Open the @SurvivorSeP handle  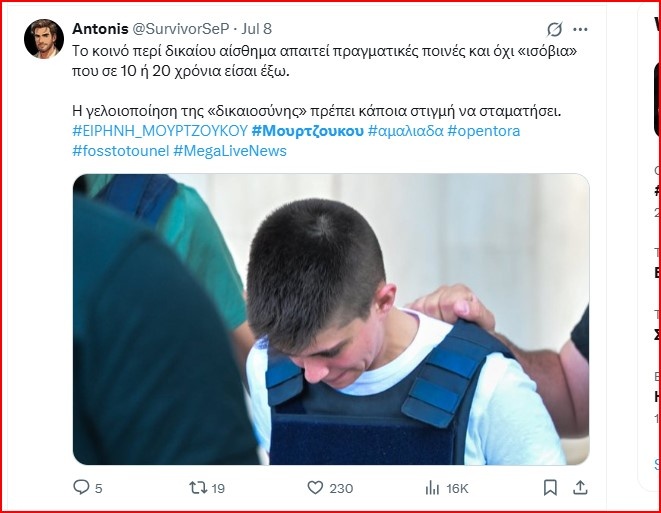click(x=181, y=29)
